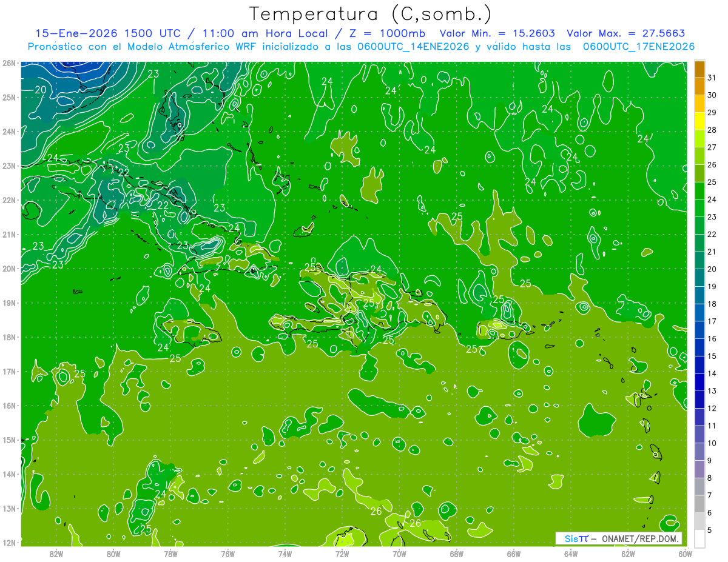
Task: Click the 68W longitude axis label
Action: coord(456,554)
